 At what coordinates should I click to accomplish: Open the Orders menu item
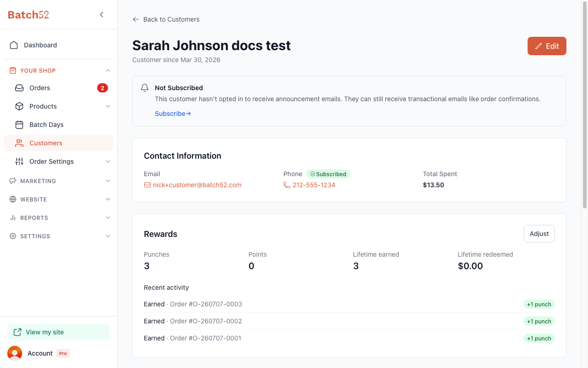58,88
